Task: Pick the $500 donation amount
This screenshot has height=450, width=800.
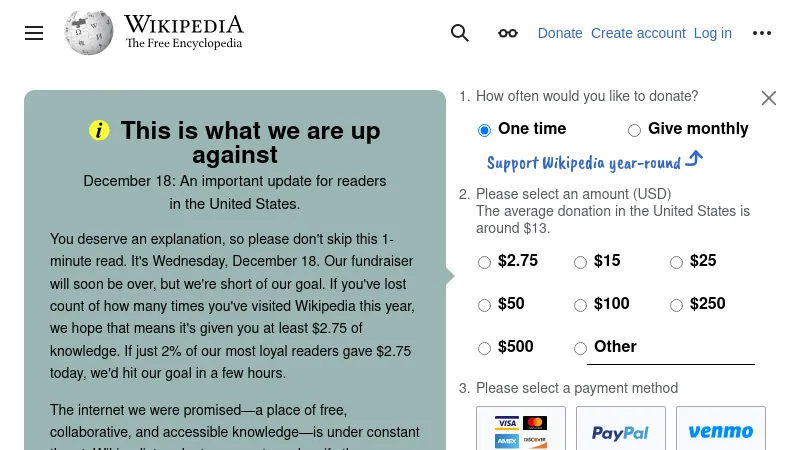Action: point(485,348)
